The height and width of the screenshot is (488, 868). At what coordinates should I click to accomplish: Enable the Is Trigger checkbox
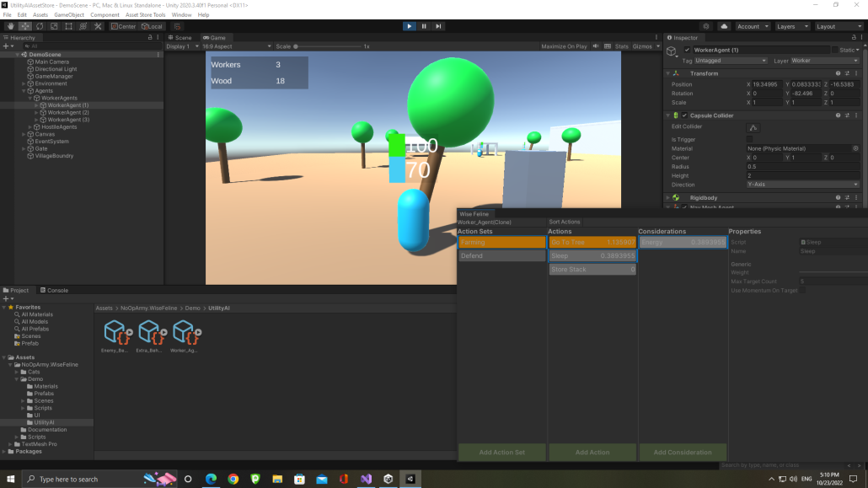click(750, 139)
